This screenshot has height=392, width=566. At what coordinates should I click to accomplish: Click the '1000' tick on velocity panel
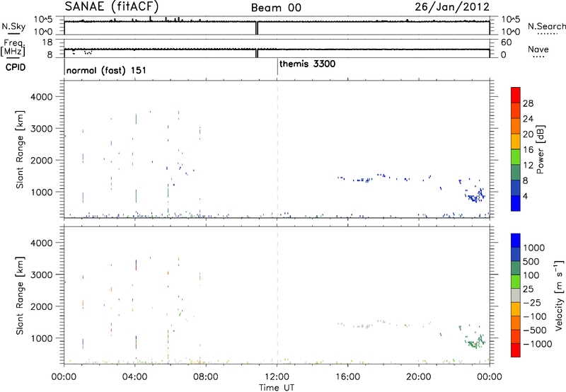pyautogui.click(x=42, y=338)
